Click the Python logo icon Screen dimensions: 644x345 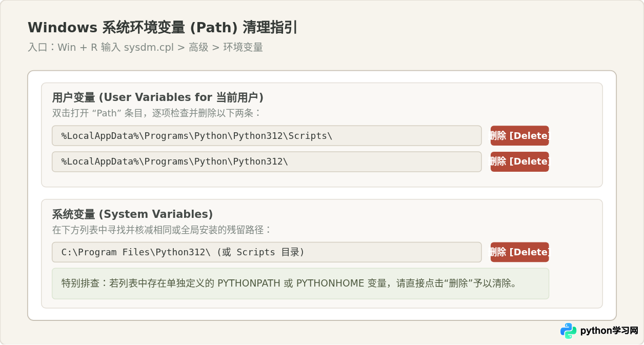(568, 331)
